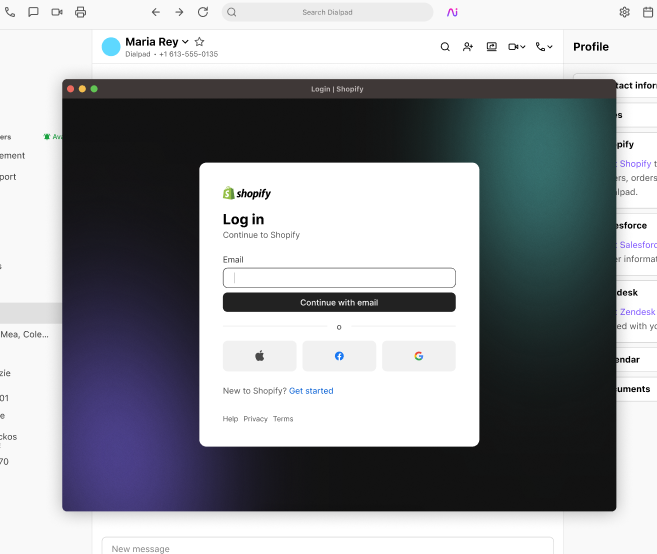This screenshot has width=657, height=554.
Task: Click the Search Dialpad field
Action: [327, 12]
